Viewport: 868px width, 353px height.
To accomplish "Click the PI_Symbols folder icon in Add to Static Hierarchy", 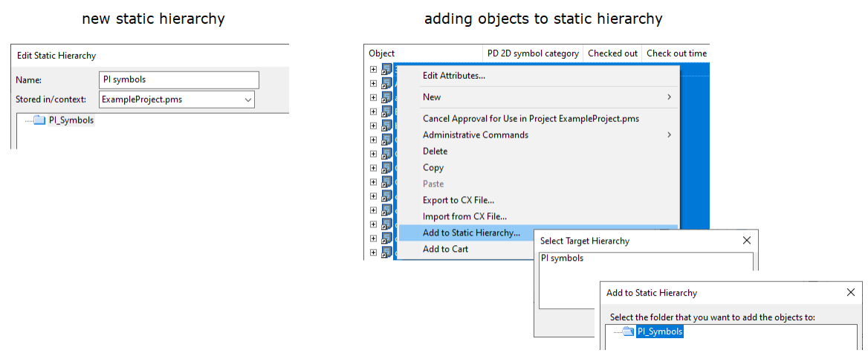I will [x=628, y=331].
